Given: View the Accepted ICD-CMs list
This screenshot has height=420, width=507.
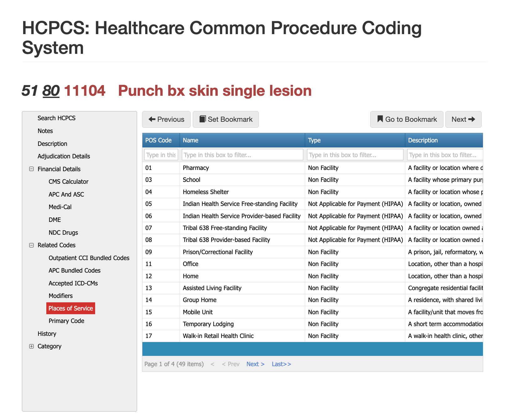Looking at the screenshot, I should (x=73, y=283).
